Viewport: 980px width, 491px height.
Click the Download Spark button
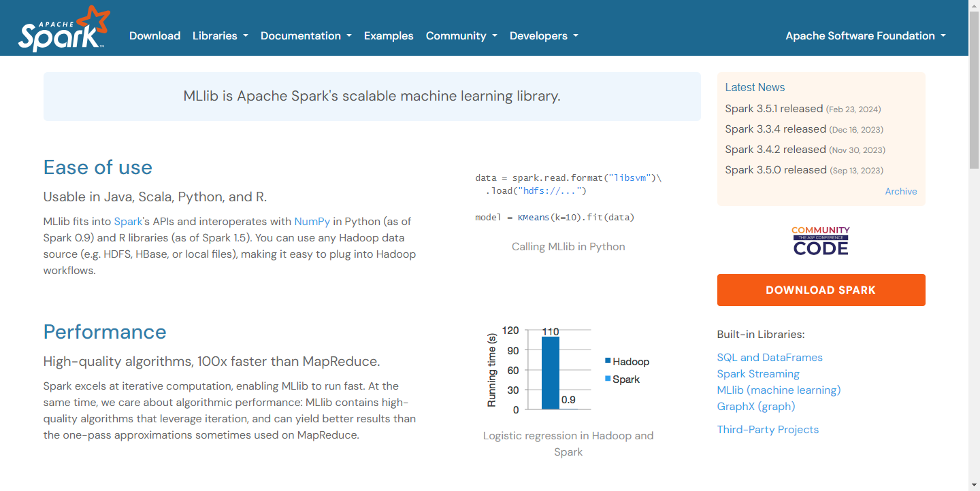pyautogui.click(x=821, y=290)
